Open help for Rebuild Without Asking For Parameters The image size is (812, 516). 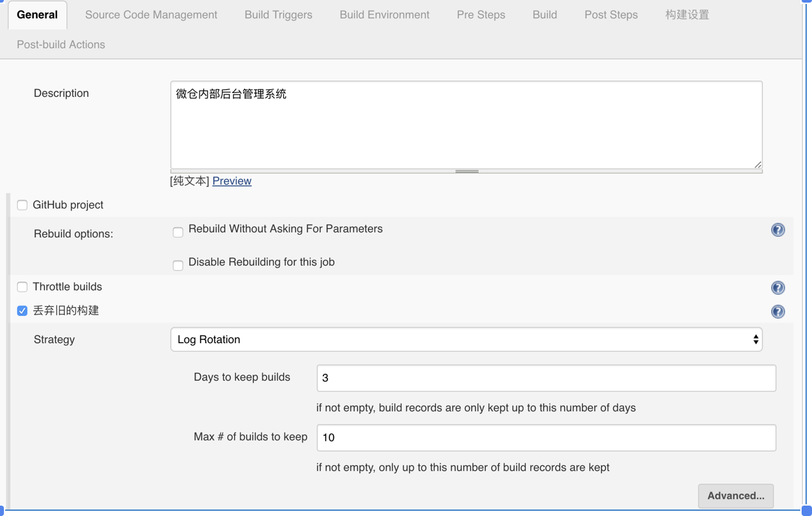point(778,230)
